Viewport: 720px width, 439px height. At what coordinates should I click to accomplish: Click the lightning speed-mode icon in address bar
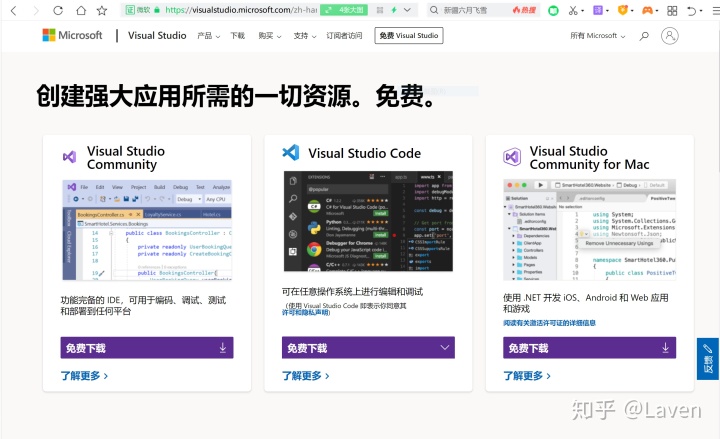pyautogui.click(x=394, y=10)
